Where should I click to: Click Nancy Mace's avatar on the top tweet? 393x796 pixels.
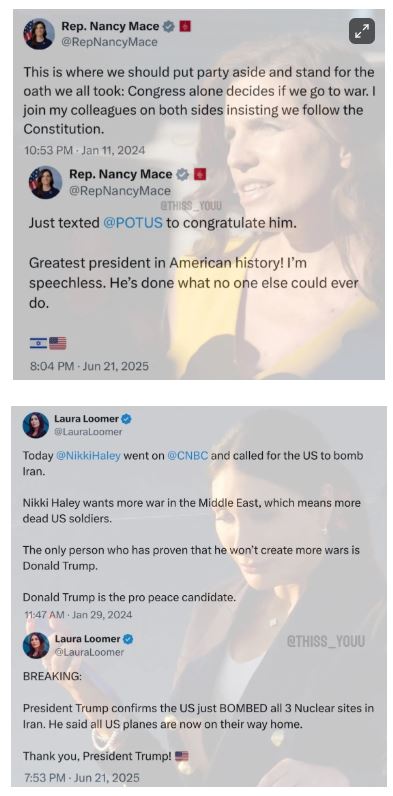tap(39, 34)
